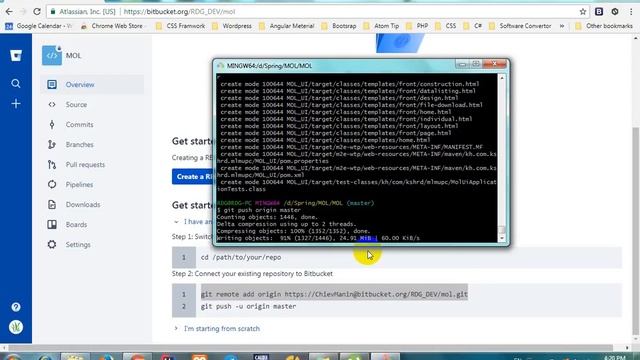Image resolution: width=640 pixels, height=360 pixels.
Task: Click the Settings gear icon
Action: pyautogui.click(x=52, y=244)
